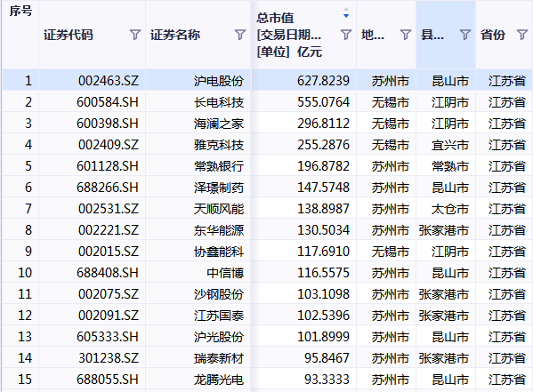Click security name 海澜之家
This screenshot has width=533, height=392.
pyautogui.click(x=219, y=124)
